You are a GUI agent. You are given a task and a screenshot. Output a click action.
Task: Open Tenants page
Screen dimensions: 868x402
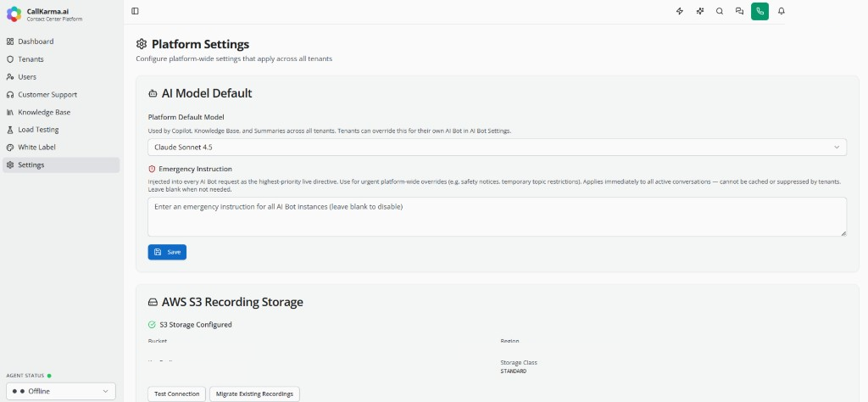tap(61, 59)
